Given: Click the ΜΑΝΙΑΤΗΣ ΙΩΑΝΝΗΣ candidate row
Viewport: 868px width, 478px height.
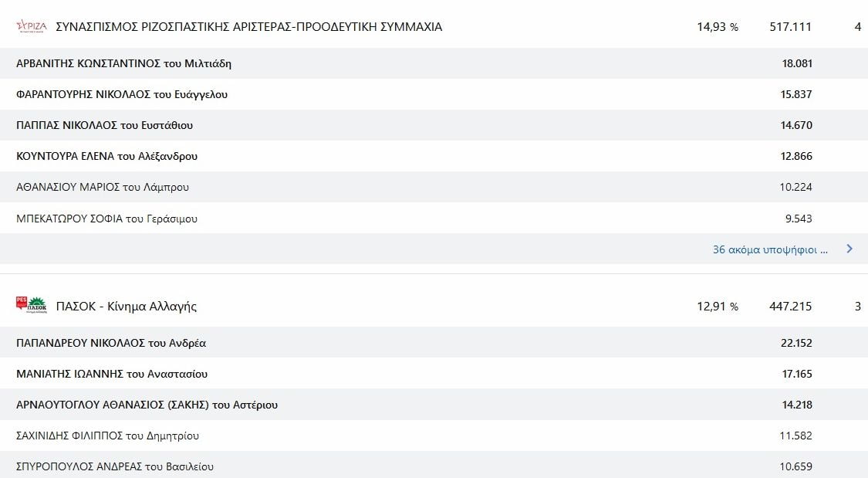Looking at the screenshot, I should (x=112, y=374).
